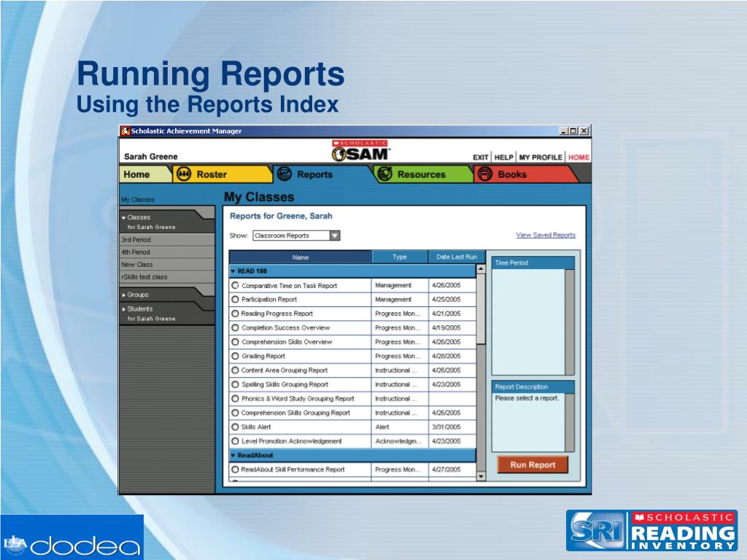Select Comparative Time on Task Report radio
The width and height of the screenshot is (747, 560).
[x=235, y=285]
